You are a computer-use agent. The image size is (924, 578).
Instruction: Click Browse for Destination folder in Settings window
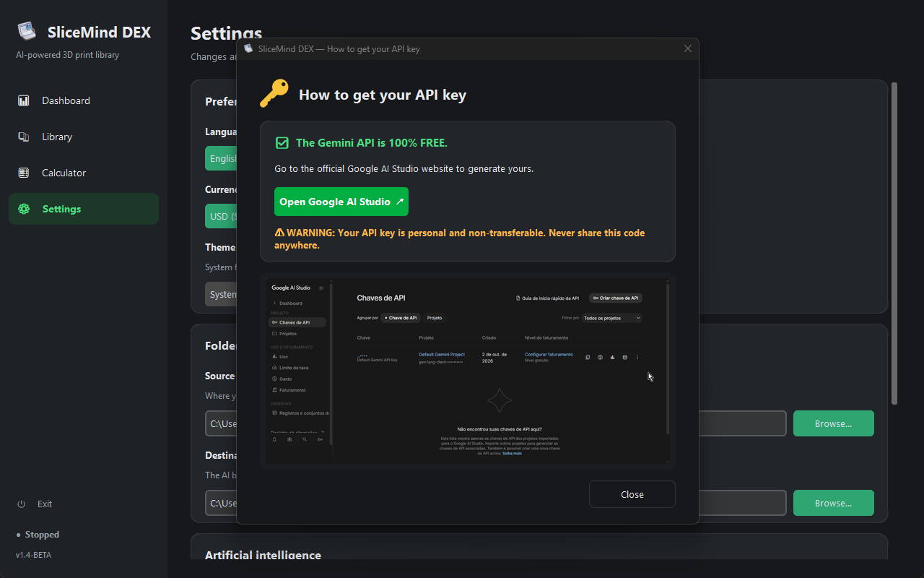click(834, 503)
